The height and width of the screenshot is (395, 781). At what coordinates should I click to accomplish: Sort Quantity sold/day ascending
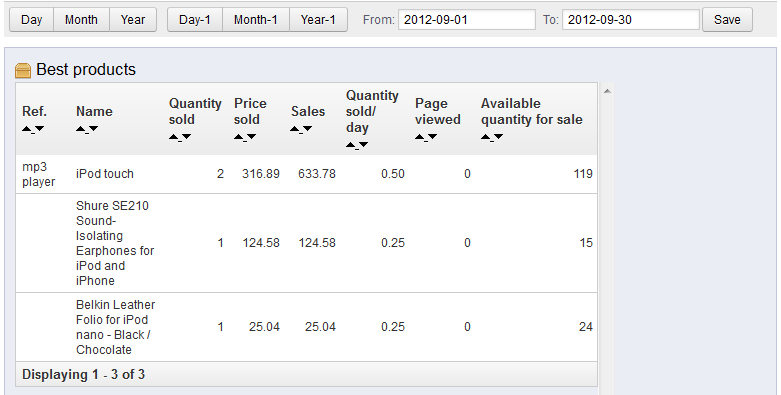pos(351,145)
